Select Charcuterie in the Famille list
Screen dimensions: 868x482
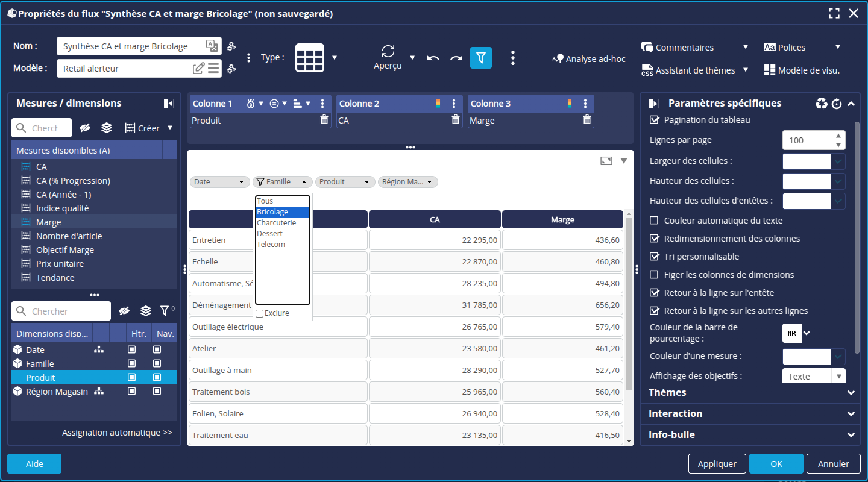coord(277,223)
